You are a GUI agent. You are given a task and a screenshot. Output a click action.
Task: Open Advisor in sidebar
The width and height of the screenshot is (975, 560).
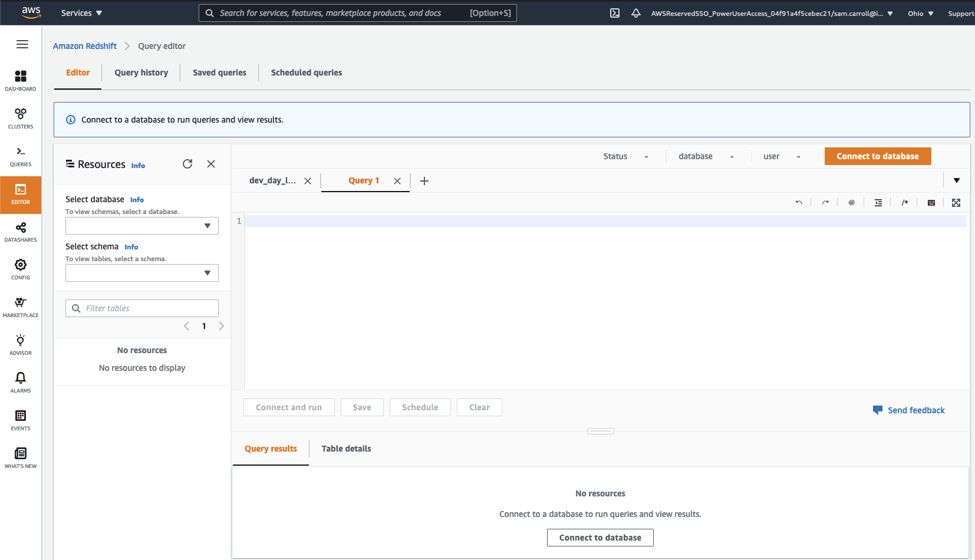[21, 345]
